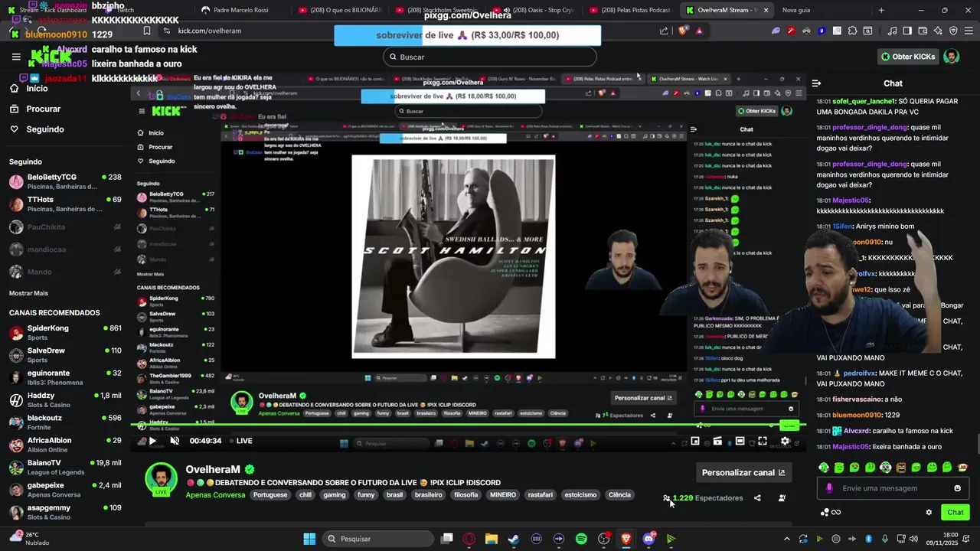980x551 pixels.
Task: Open the hamburger menu beside the Kick logo
Action: (x=16, y=57)
